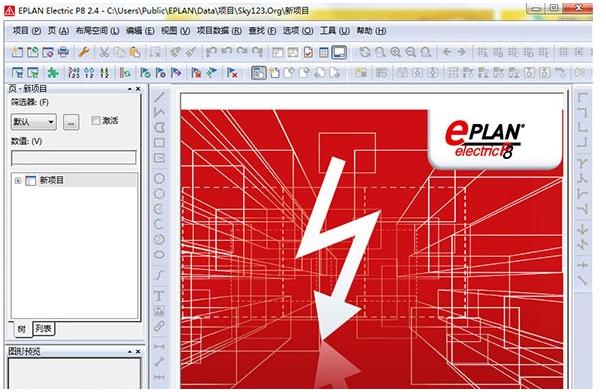The width and height of the screenshot is (606, 392).
Task: Open the 布局空间 (L) menu
Action: (97, 31)
